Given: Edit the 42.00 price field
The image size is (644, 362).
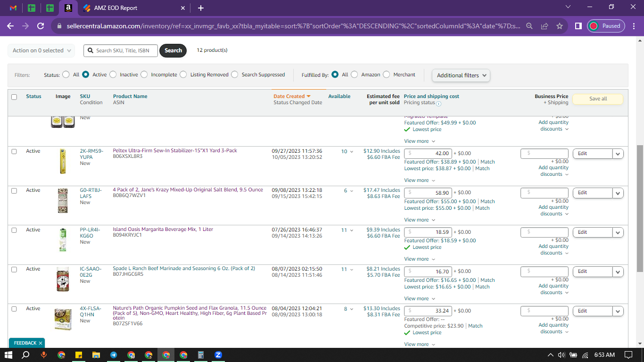Looking at the screenshot, I should 429,153.
